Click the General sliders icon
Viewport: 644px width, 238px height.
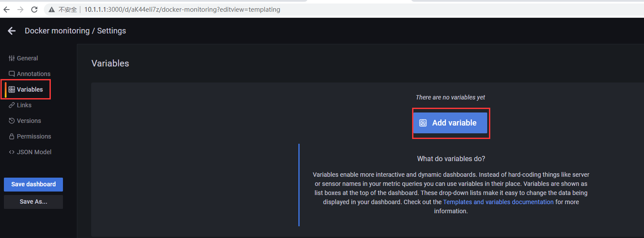point(12,58)
